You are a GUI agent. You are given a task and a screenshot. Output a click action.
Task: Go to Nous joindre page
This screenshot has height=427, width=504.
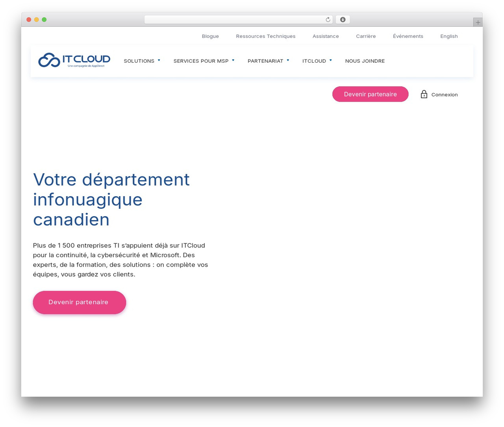[x=365, y=61]
